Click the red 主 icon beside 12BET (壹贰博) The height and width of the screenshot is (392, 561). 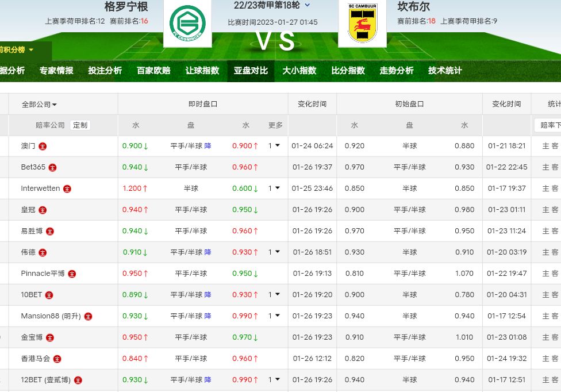click(78, 381)
